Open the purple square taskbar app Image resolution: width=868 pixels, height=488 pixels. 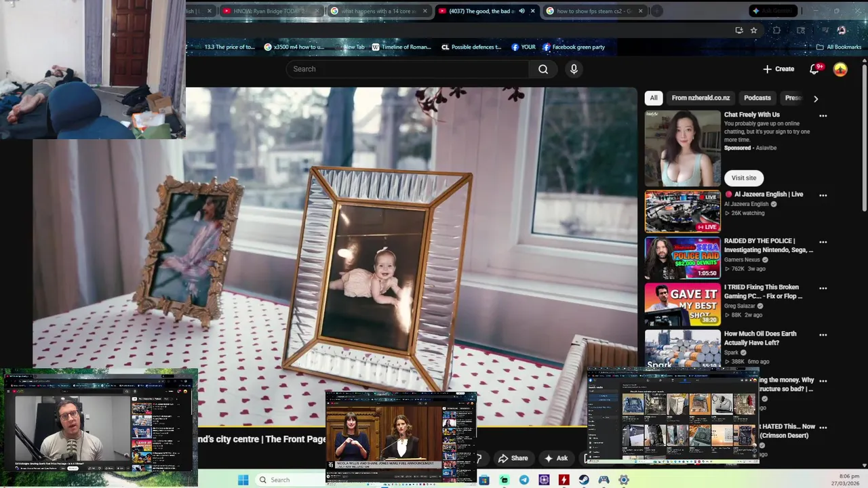pyautogui.click(x=544, y=480)
